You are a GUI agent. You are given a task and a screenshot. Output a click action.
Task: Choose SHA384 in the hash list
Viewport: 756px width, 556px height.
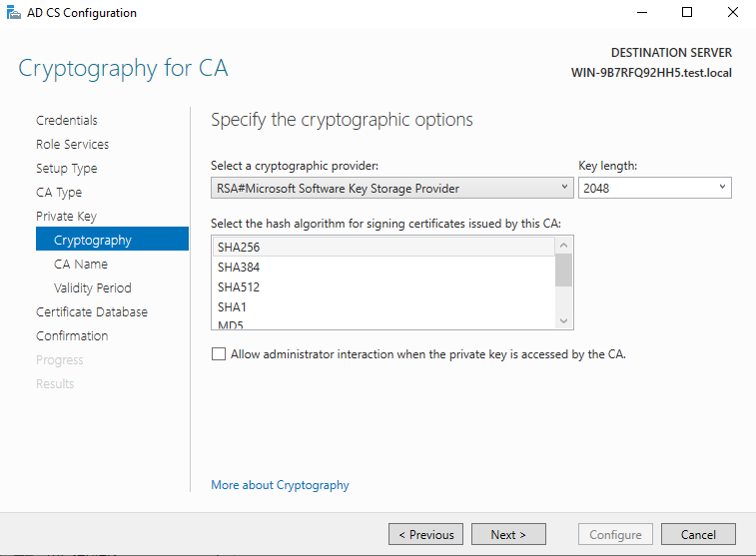(383, 267)
